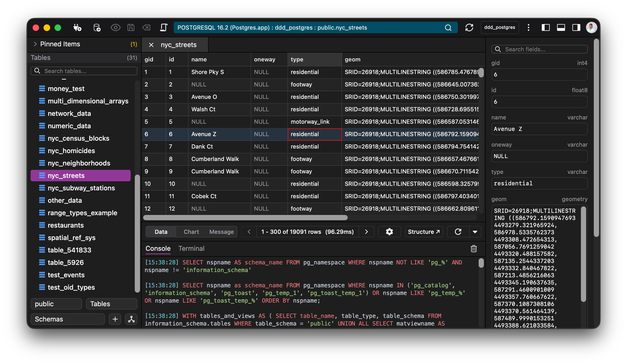Toggle the right sidebar panel
627x364 pixels.
pos(576,28)
